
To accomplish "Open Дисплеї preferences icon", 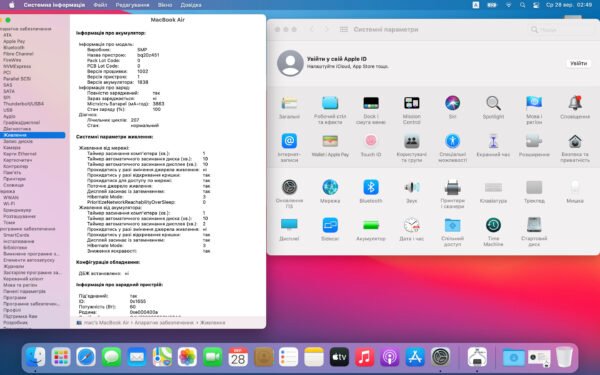I will click(289, 225).
